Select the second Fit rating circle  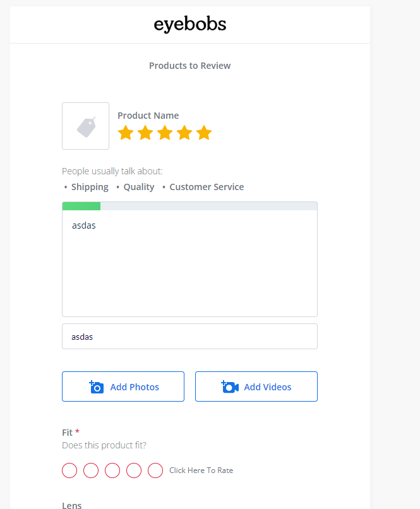91,470
